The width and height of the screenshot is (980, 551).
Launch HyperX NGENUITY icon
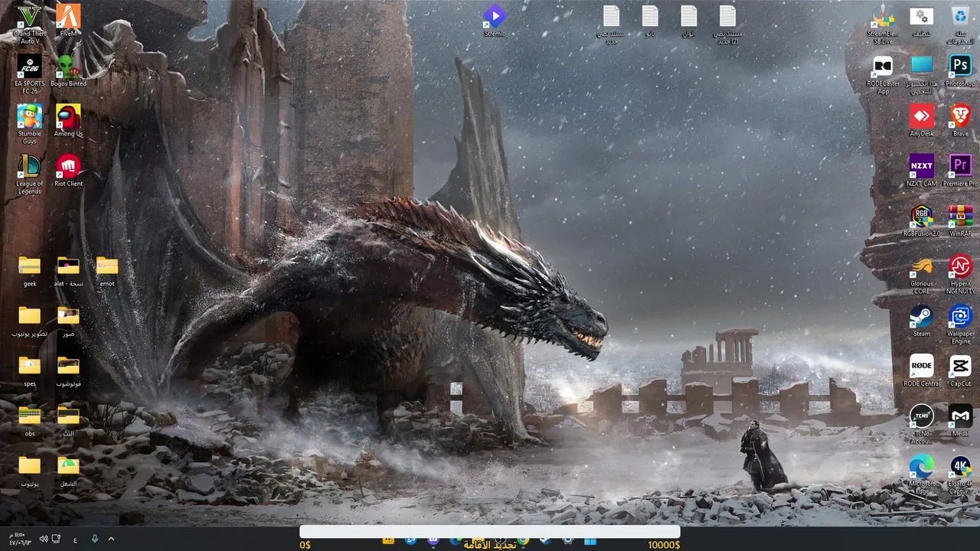(960, 274)
